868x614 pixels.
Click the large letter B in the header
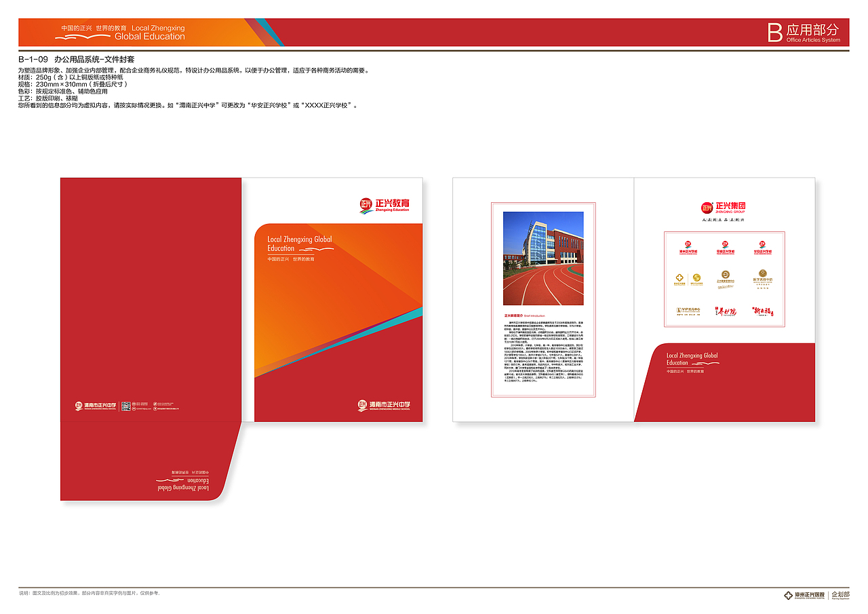[774, 33]
